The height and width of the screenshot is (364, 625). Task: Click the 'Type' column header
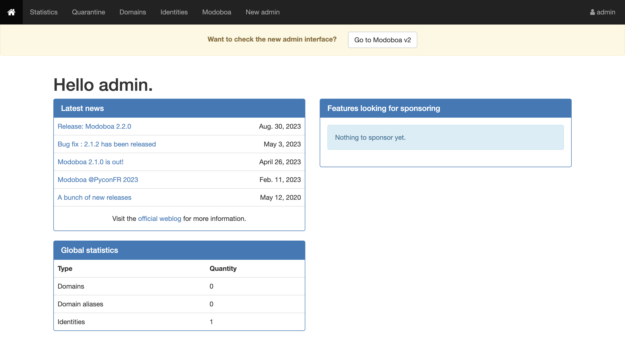pos(65,269)
